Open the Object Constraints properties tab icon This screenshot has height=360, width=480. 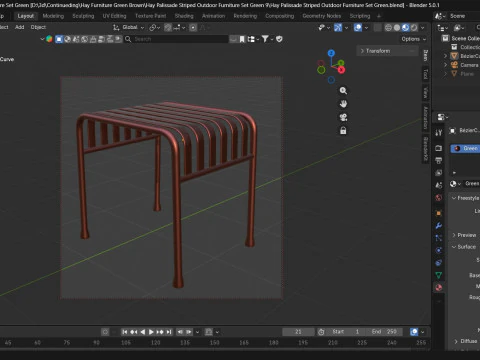[439, 263]
